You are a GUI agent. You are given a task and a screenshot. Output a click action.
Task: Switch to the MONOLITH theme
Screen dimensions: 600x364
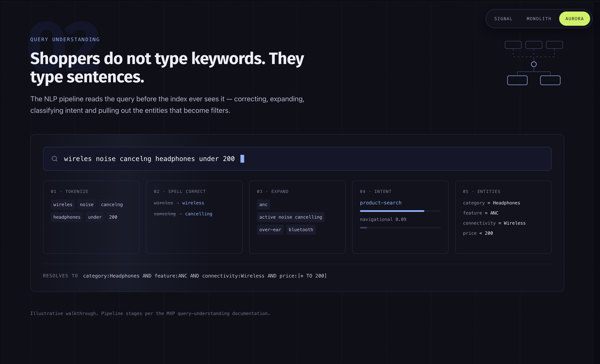(539, 19)
